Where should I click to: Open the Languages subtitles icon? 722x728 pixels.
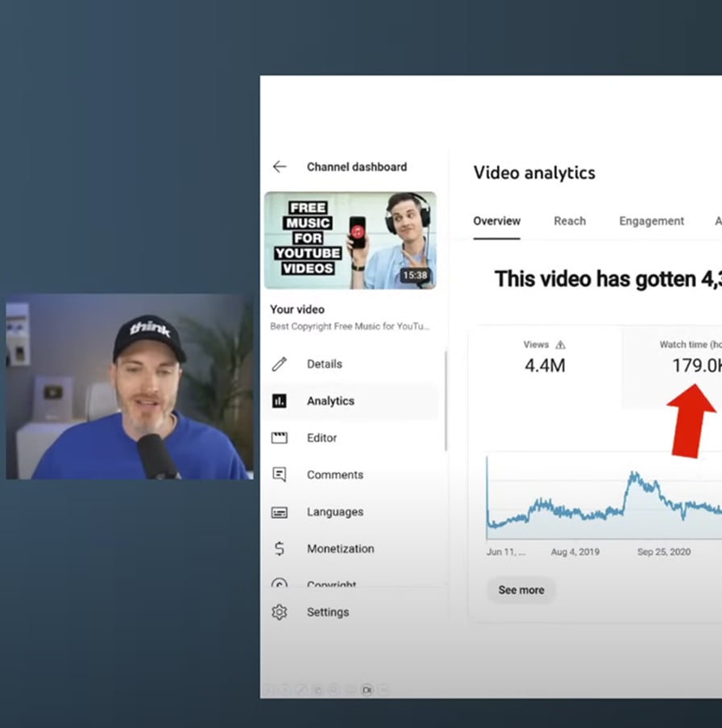(280, 512)
